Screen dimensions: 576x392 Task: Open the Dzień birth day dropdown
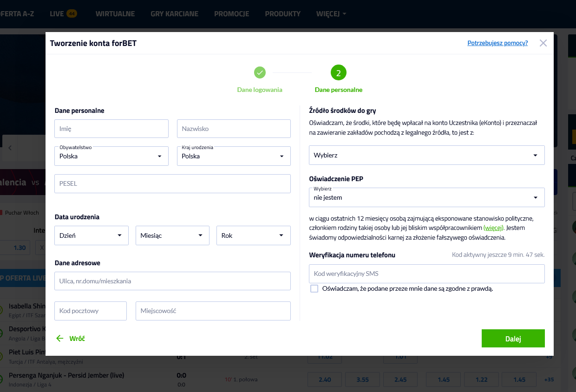click(92, 235)
